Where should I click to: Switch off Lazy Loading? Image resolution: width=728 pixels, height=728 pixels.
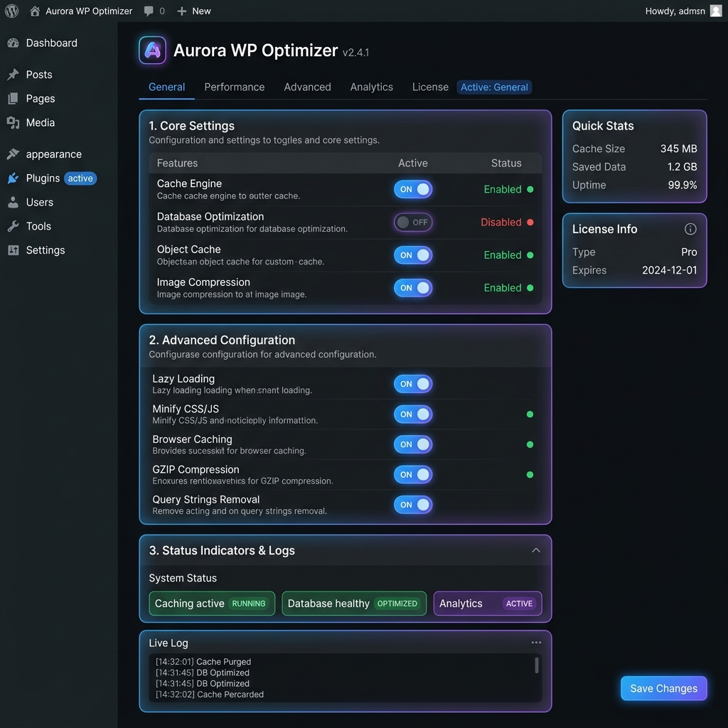(x=413, y=384)
